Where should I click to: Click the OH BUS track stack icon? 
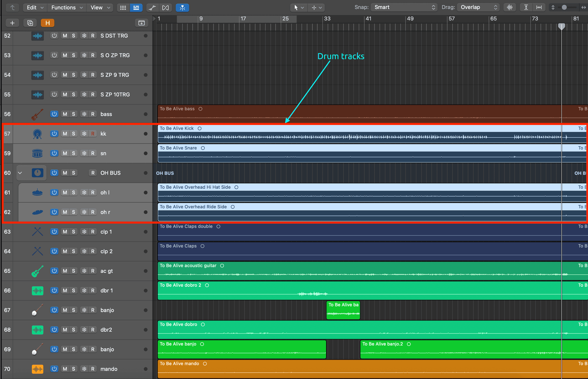click(x=37, y=173)
